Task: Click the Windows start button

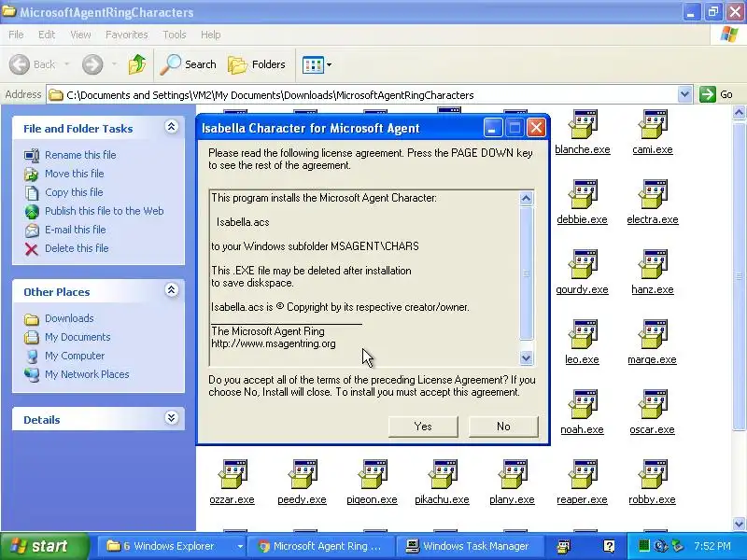Action: click(x=44, y=546)
